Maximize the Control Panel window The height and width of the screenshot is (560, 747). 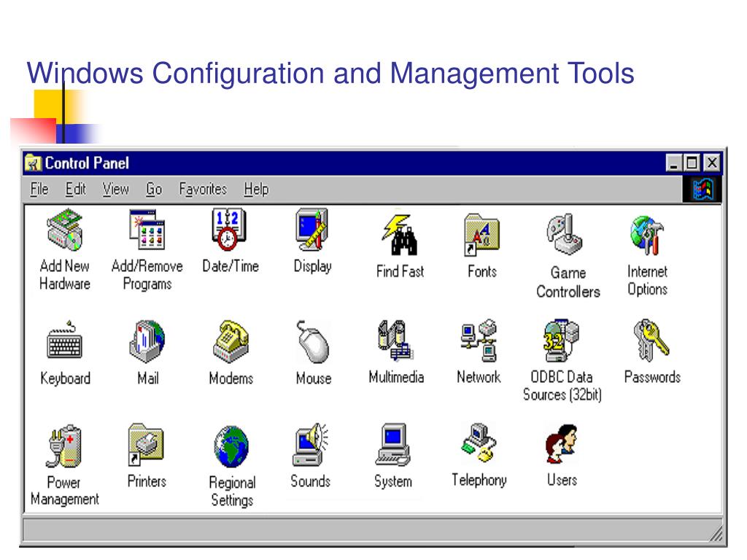[x=692, y=163]
